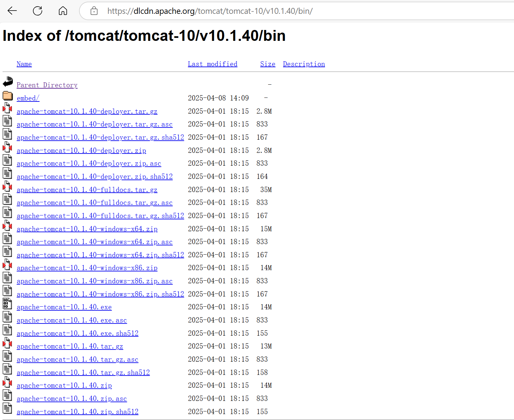
Task: Click the site lock icon in address bar
Action: tap(94, 11)
